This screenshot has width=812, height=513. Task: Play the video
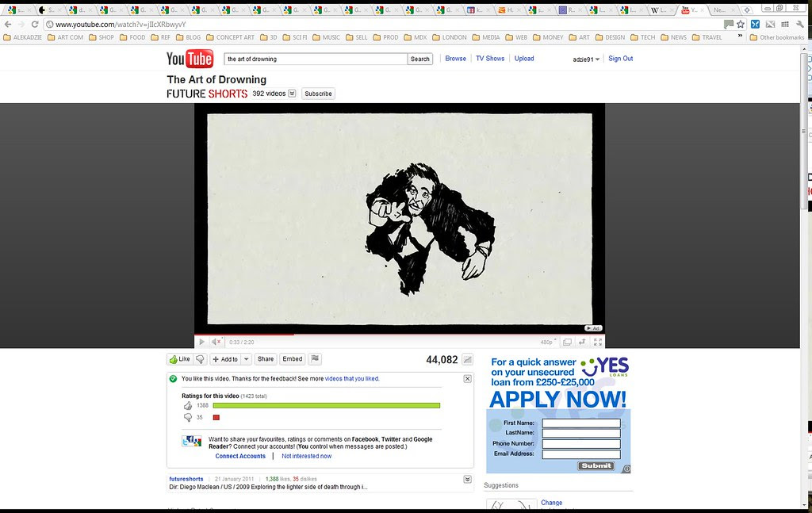[202, 342]
